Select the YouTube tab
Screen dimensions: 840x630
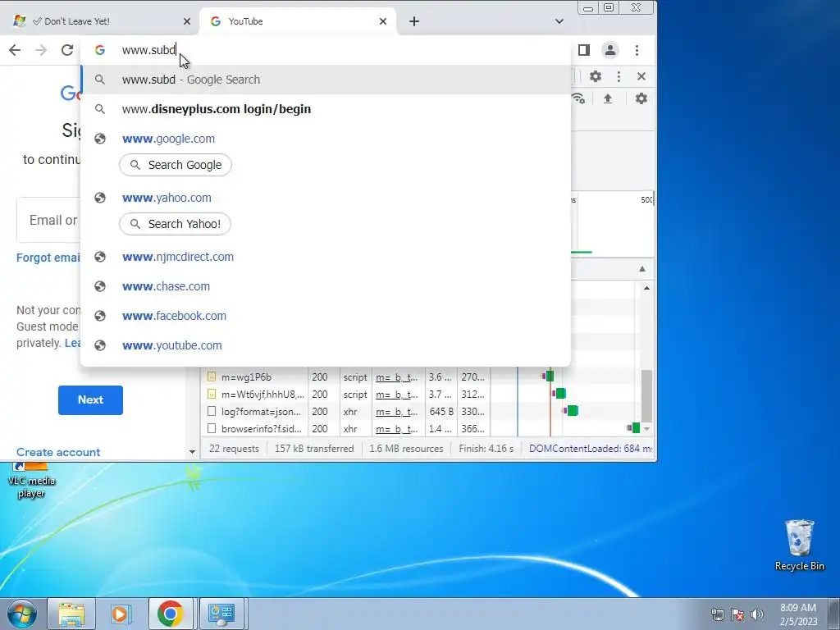click(298, 21)
